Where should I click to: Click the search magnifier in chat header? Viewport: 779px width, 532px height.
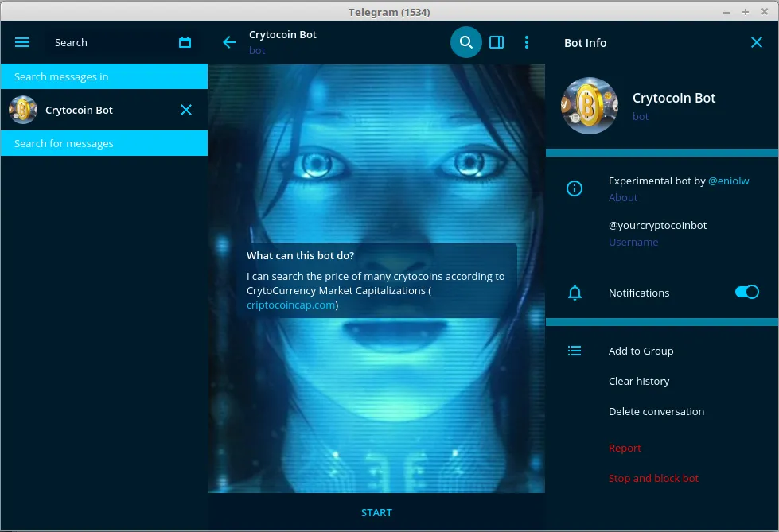click(x=465, y=42)
